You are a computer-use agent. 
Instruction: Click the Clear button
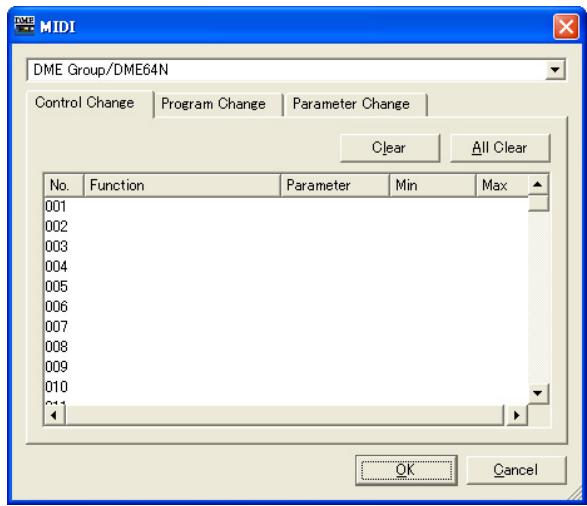click(x=389, y=148)
